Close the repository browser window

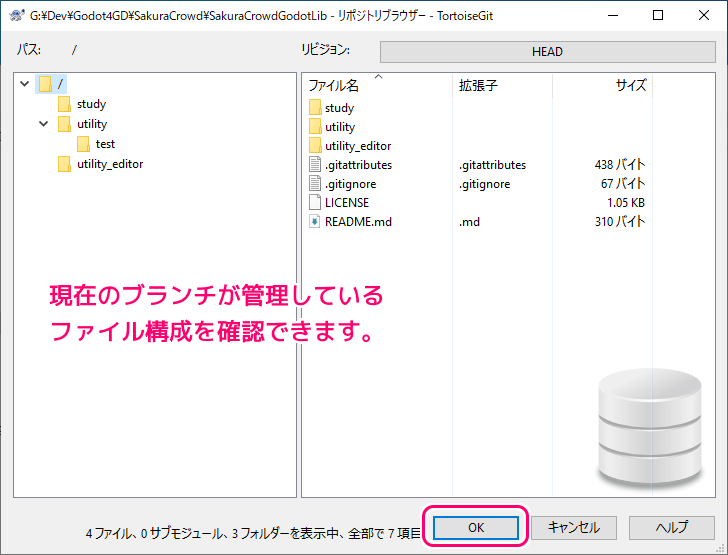coord(703,15)
